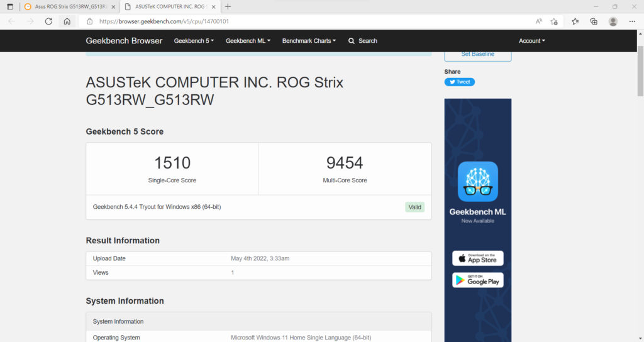This screenshot has width=644, height=342.
Task: Click page scrollbar down arrow
Action: click(640, 338)
